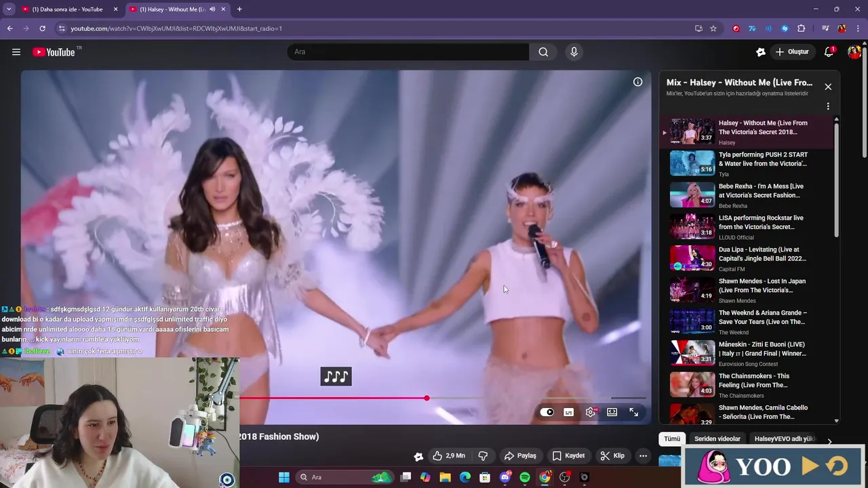Focus the URL address bar
868x488 pixels.
click(380, 28)
